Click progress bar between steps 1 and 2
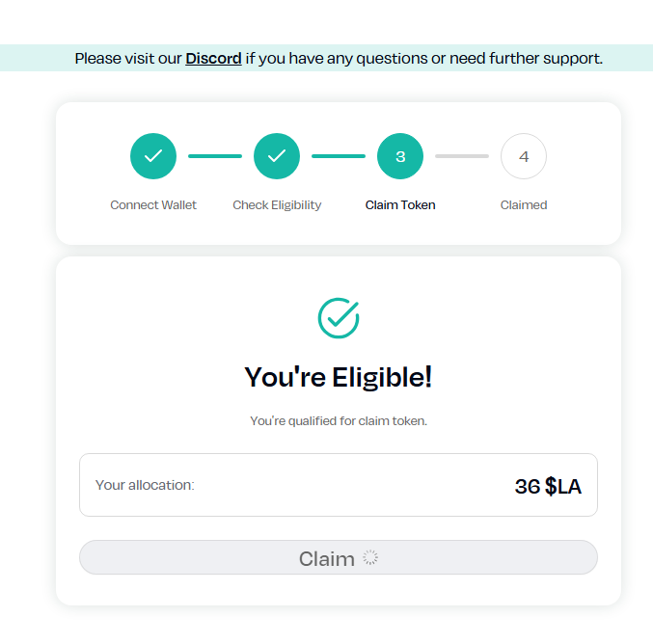The image size is (653, 644). coord(215,156)
